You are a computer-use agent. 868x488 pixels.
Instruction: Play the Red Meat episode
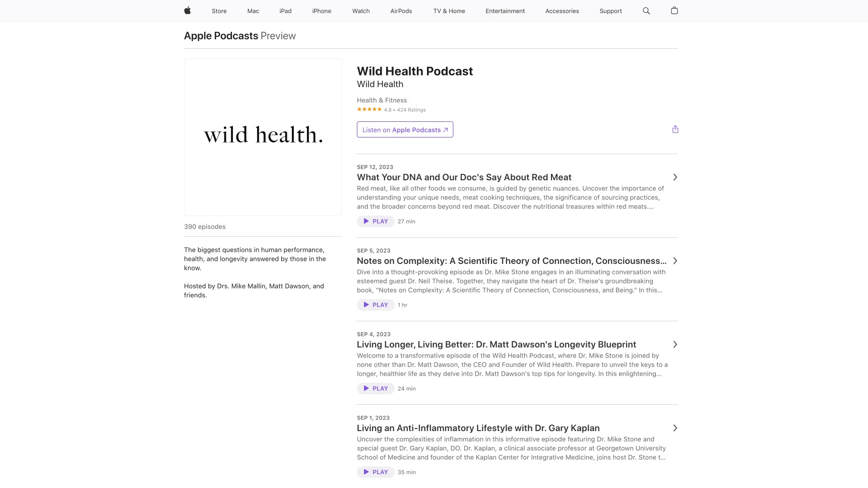376,221
